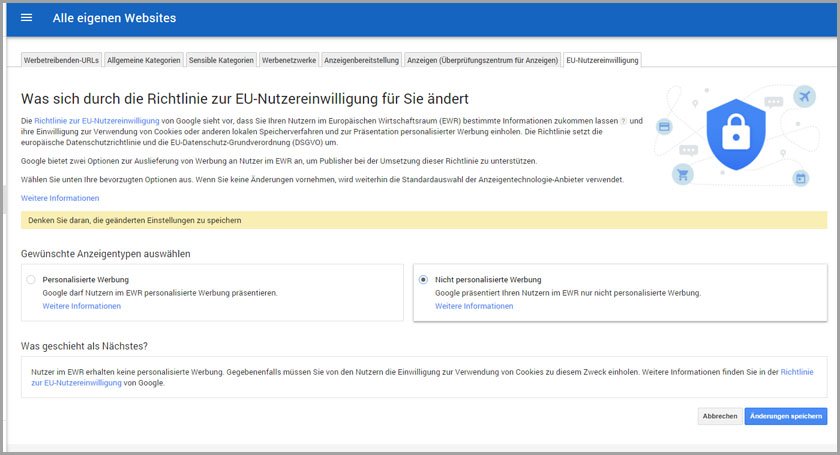Screen dimensions: 840x455
Task: Click the airplane icon in illustration
Action: click(802, 96)
